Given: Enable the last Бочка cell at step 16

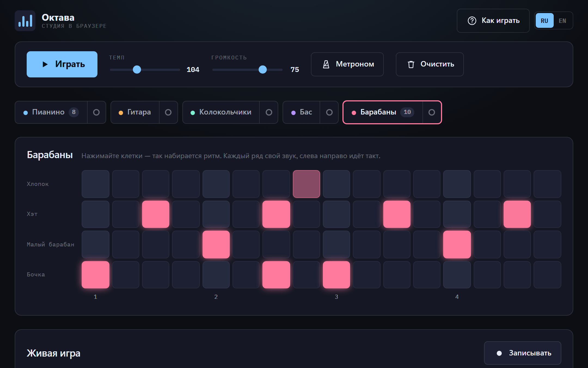Looking at the screenshot, I should coord(547,275).
